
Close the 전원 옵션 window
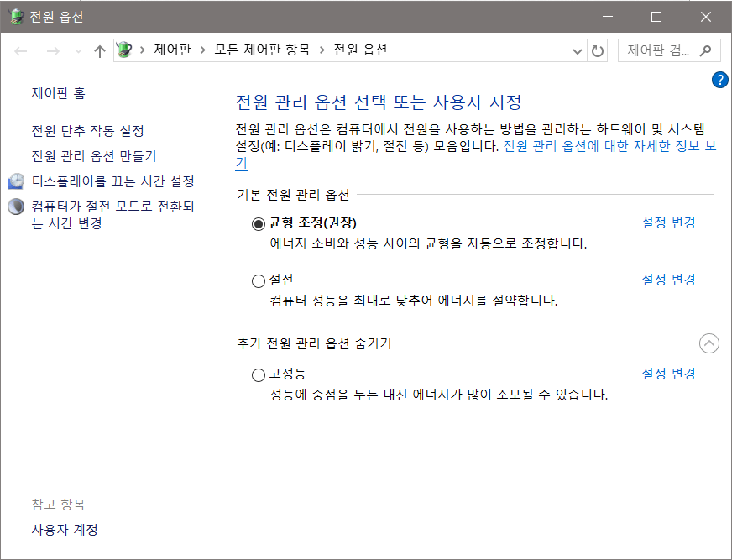tap(706, 17)
